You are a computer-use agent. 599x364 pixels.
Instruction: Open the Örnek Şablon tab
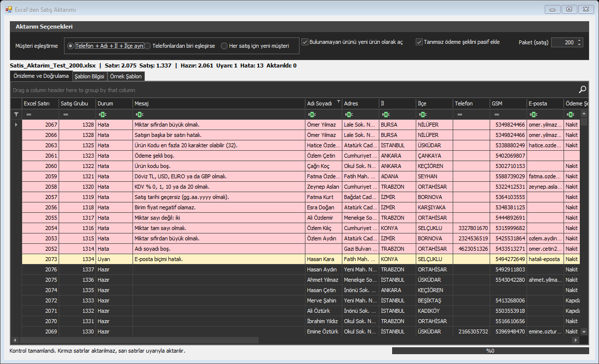point(126,76)
